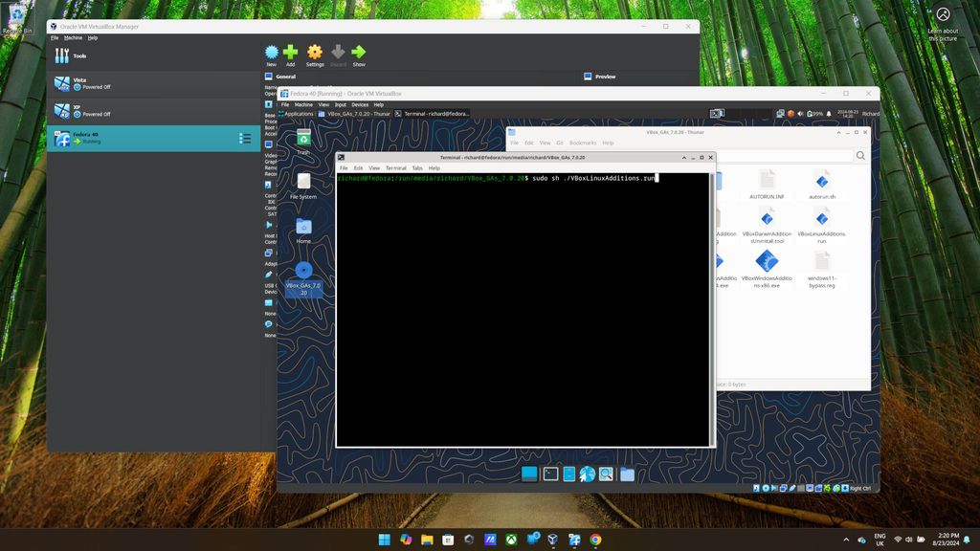The image size is (980, 551).
Task: Show hidden icons chevron in system tray
Action: click(846, 540)
